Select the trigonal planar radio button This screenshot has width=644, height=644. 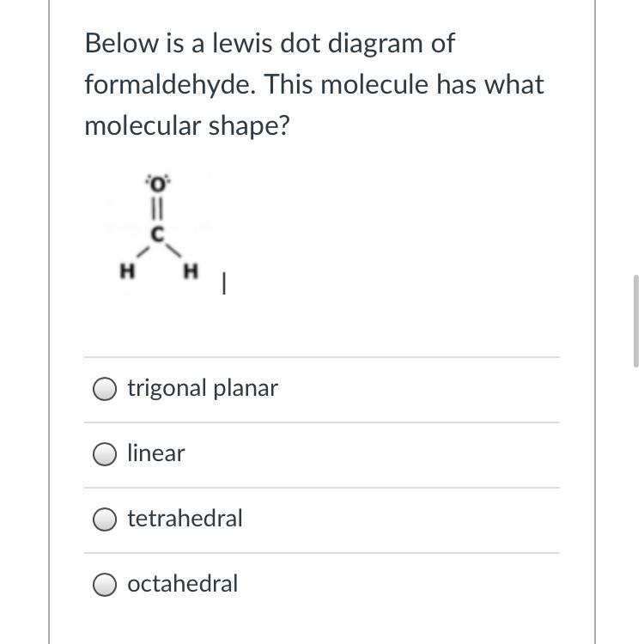pos(105,389)
